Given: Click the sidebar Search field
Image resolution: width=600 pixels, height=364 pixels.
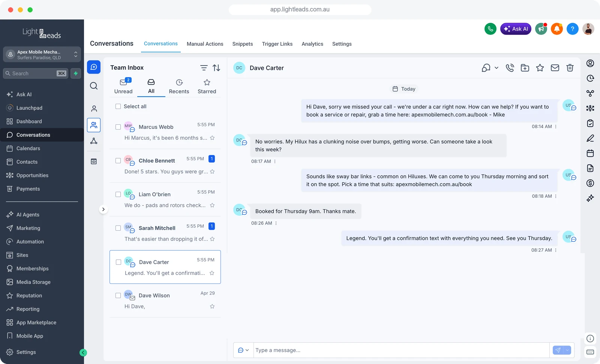Looking at the screenshot, I should pos(35,73).
